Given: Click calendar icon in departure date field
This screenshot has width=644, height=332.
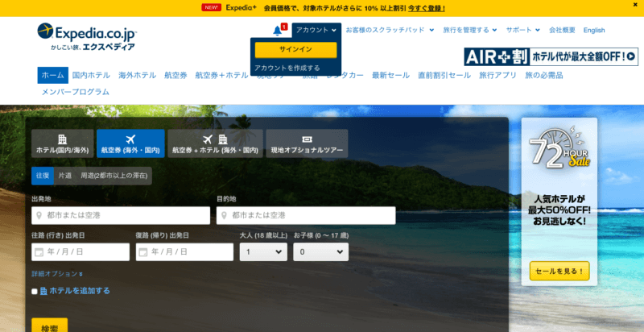Looking at the screenshot, I should [39, 252].
